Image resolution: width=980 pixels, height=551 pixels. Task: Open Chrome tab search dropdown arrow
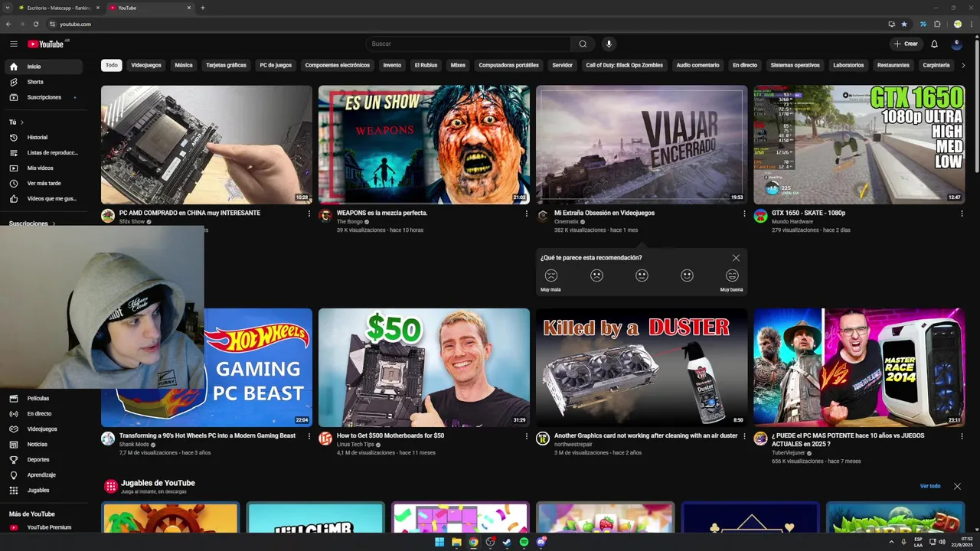click(x=8, y=8)
